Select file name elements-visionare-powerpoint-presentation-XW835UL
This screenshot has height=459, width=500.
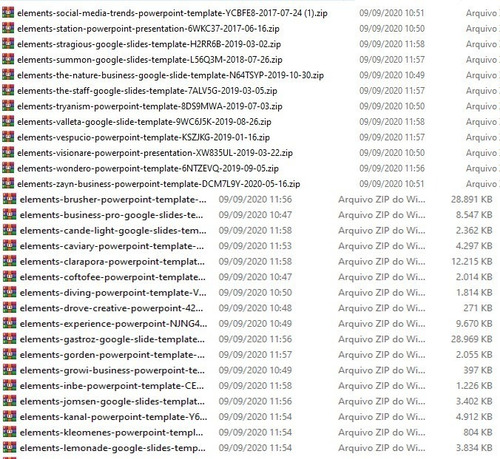click(155, 153)
